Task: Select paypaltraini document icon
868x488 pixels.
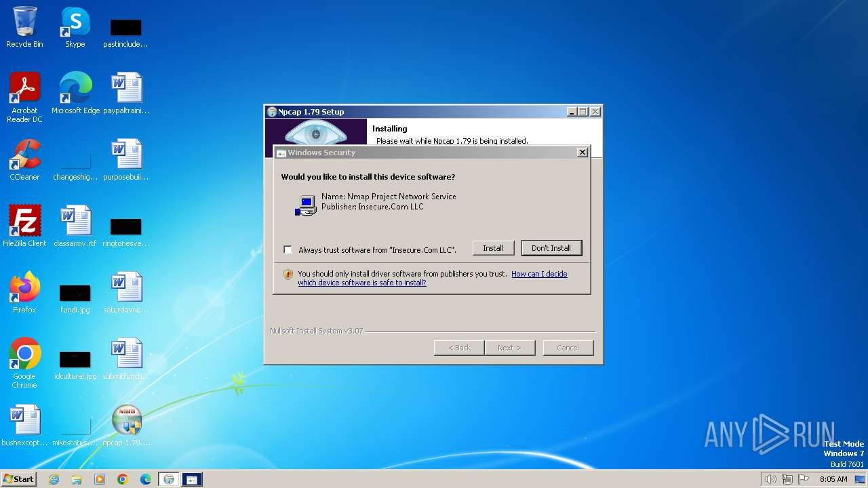Action: pos(126,93)
